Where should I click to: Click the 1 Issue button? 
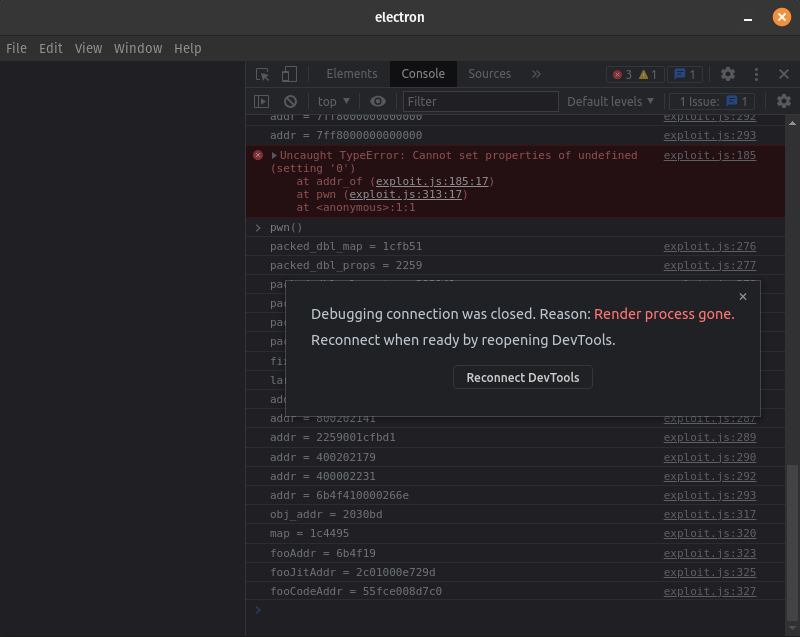coord(712,101)
